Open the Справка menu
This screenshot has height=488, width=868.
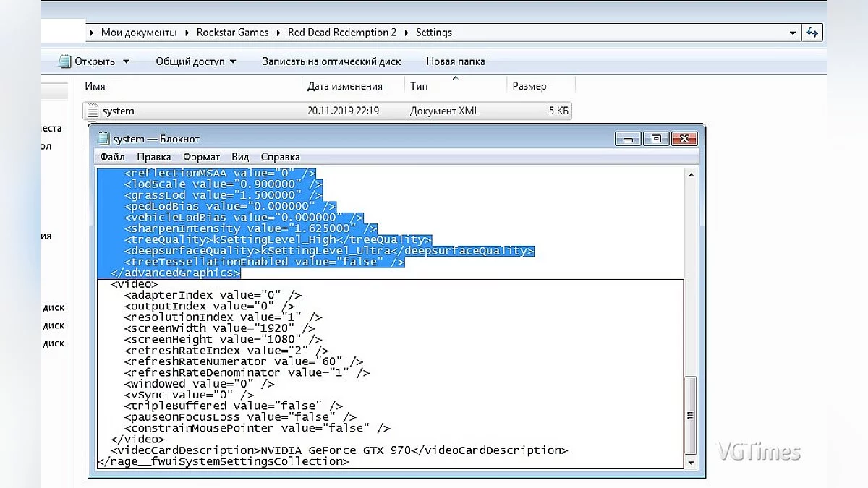[x=280, y=157]
